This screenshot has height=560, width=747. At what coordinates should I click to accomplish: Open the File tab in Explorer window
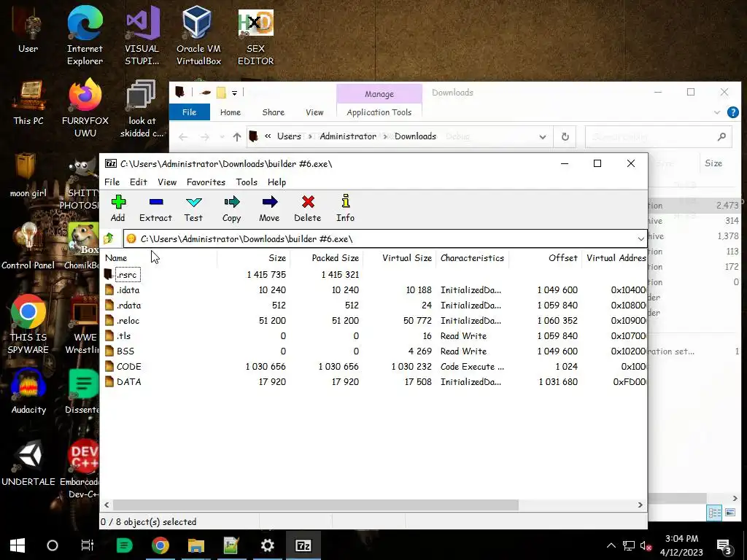(x=189, y=112)
